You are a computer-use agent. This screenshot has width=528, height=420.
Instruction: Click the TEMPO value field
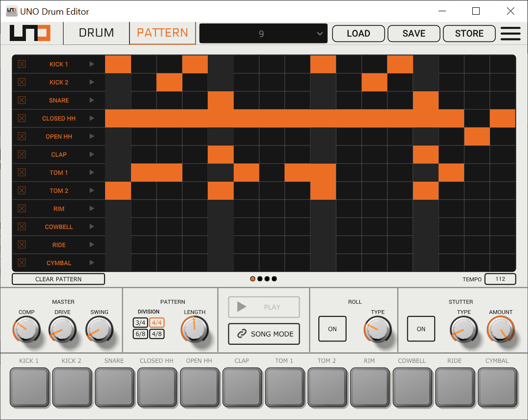pos(500,279)
